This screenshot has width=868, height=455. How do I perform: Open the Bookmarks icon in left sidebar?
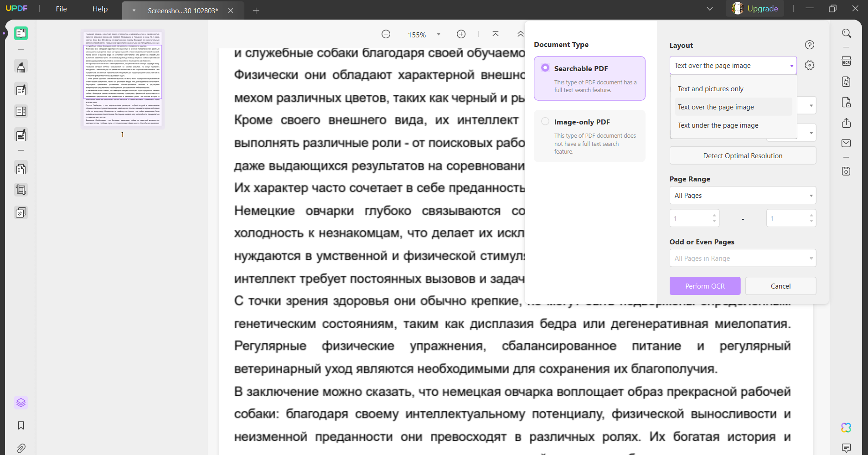21,425
